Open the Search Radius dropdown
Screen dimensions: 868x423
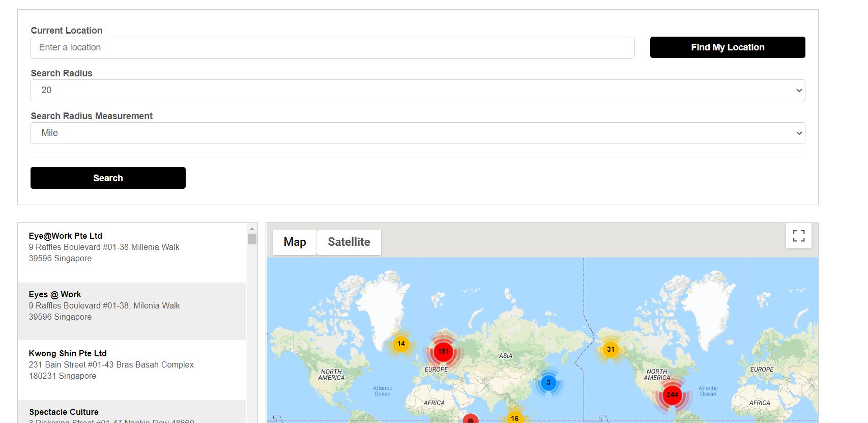pos(417,90)
